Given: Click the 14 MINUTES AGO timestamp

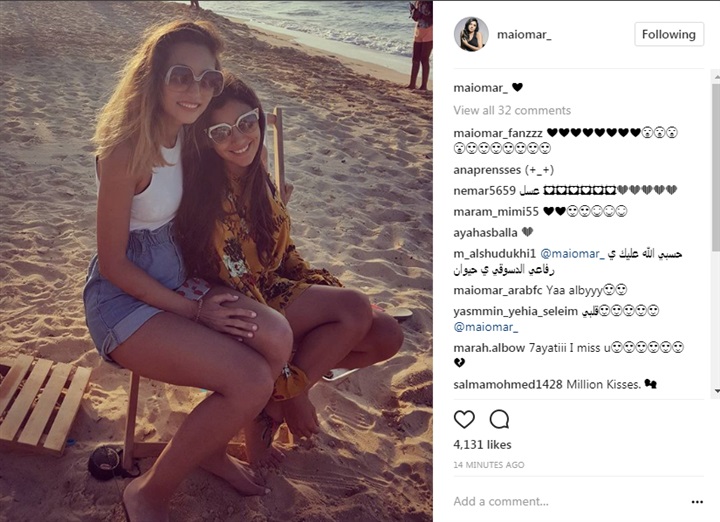Looking at the screenshot, I should click(489, 465).
